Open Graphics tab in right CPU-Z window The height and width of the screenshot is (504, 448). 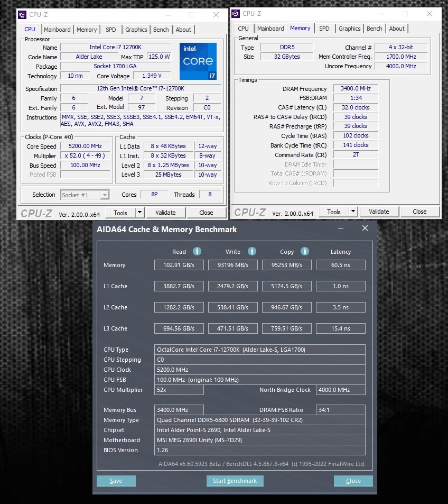click(349, 29)
